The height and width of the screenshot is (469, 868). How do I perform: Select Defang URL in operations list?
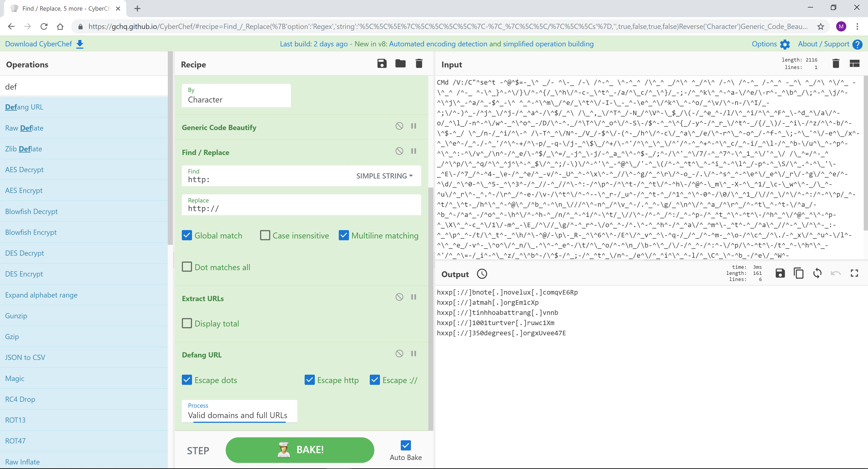point(24,107)
